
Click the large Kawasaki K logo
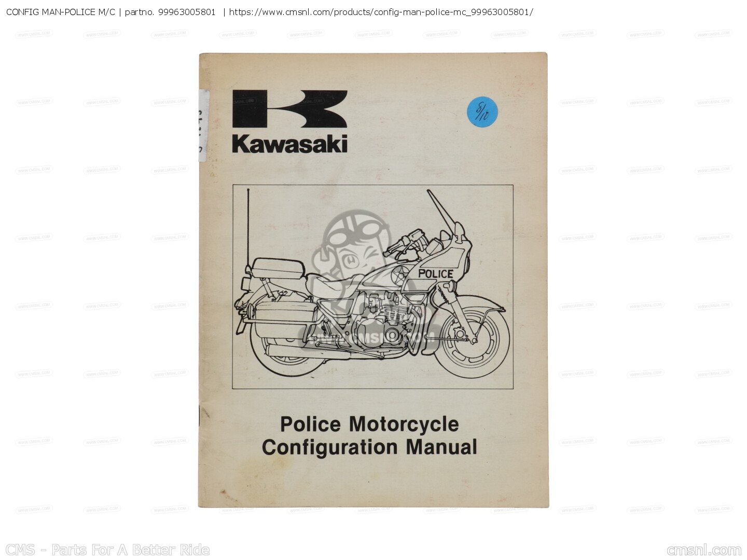coord(289,109)
